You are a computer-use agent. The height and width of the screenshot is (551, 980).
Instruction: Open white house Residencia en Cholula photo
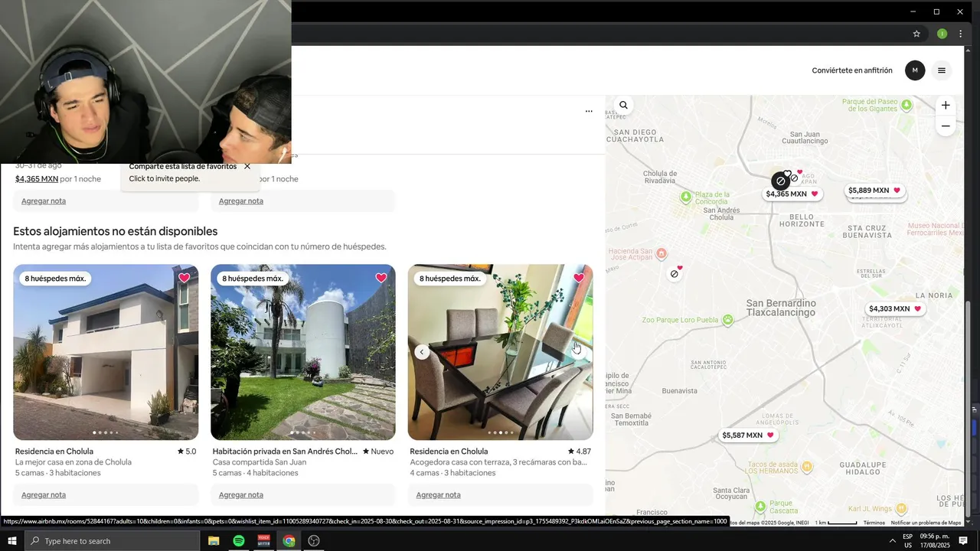click(106, 352)
